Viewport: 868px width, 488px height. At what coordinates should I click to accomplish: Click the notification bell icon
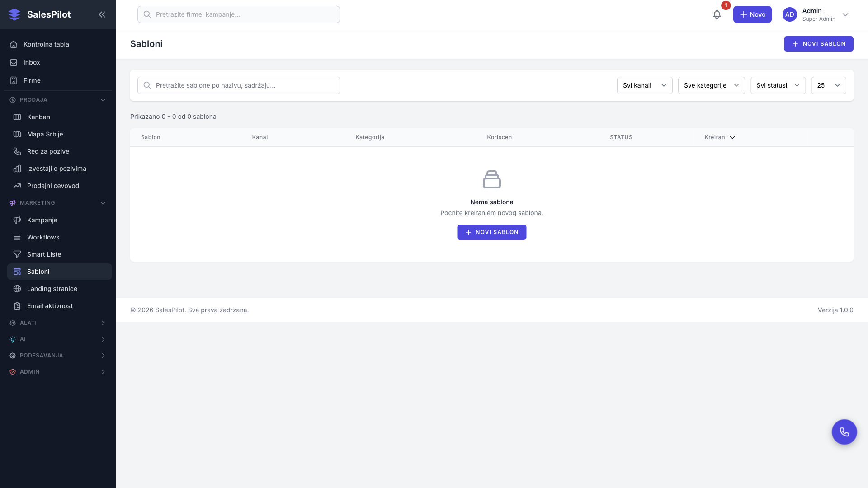(717, 14)
